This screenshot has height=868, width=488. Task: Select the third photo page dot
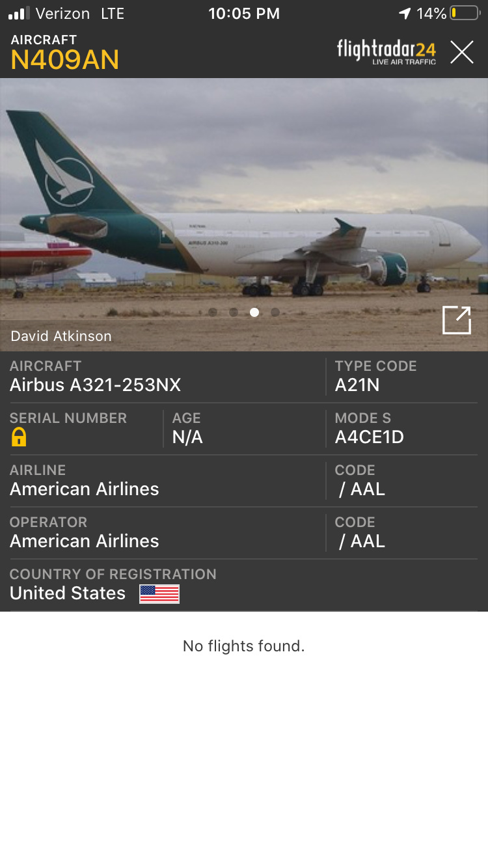(254, 312)
